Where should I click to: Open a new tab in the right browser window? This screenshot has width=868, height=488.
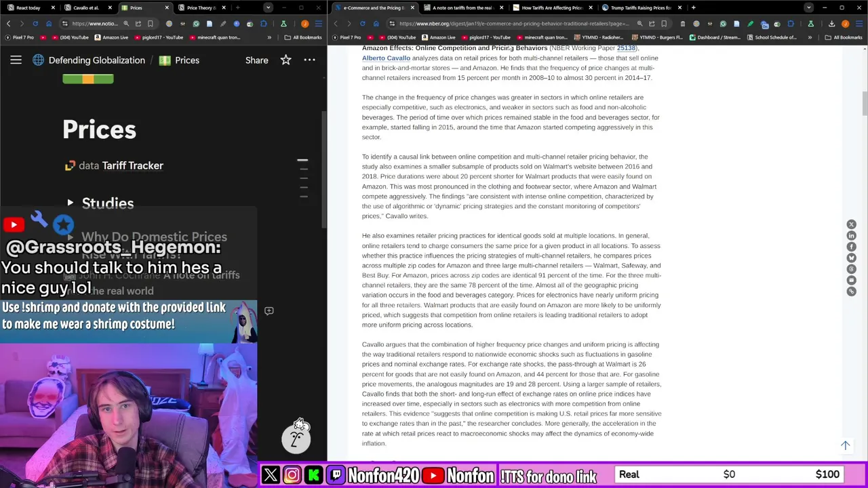[x=693, y=7]
